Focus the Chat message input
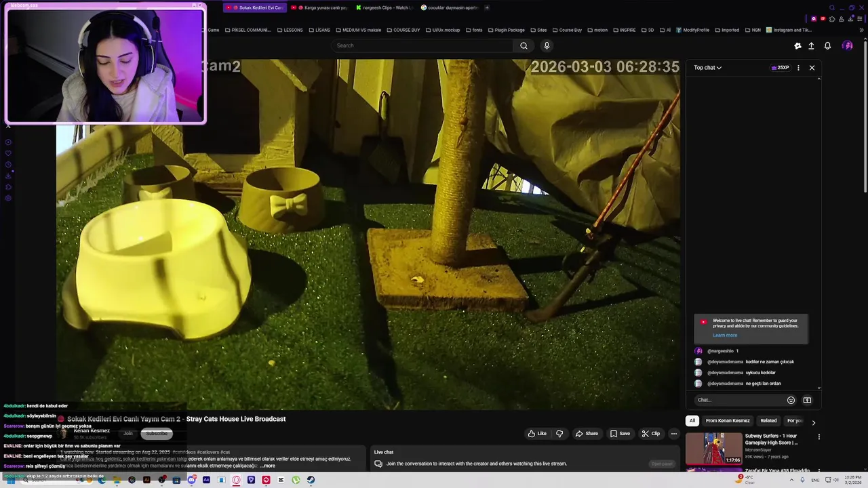This screenshot has height=488, width=868. [738, 400]
